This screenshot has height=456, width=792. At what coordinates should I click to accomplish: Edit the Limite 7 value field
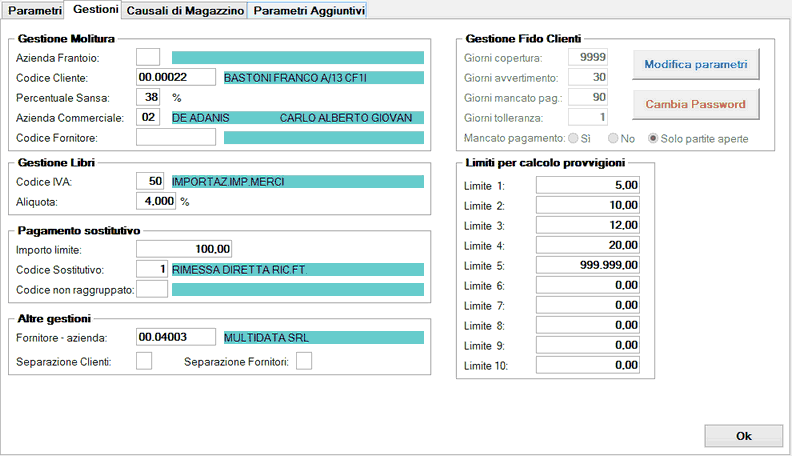pyautogui.click(x=588, y=305)
